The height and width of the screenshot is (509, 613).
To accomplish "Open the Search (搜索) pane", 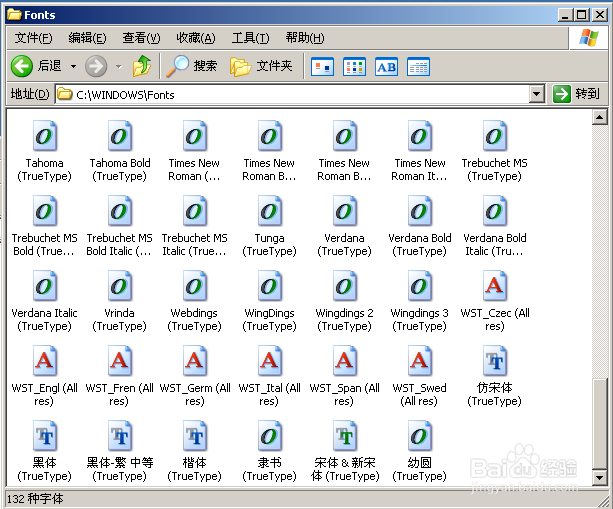I will 192,66.
